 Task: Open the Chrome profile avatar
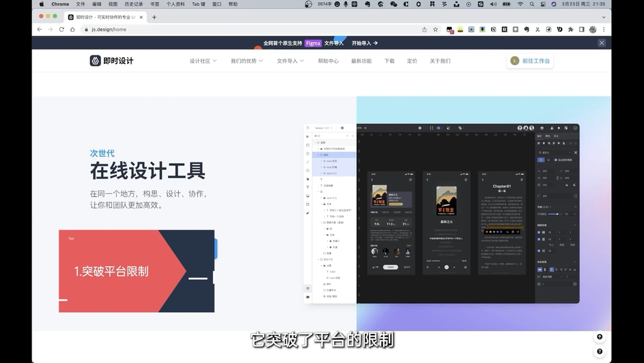(592, 30)
